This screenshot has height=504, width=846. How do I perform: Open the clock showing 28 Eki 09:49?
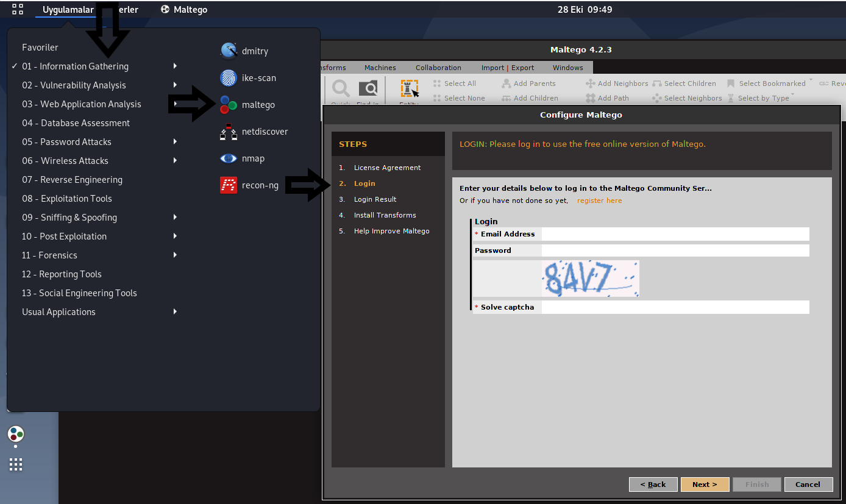(x=585, y=10)
